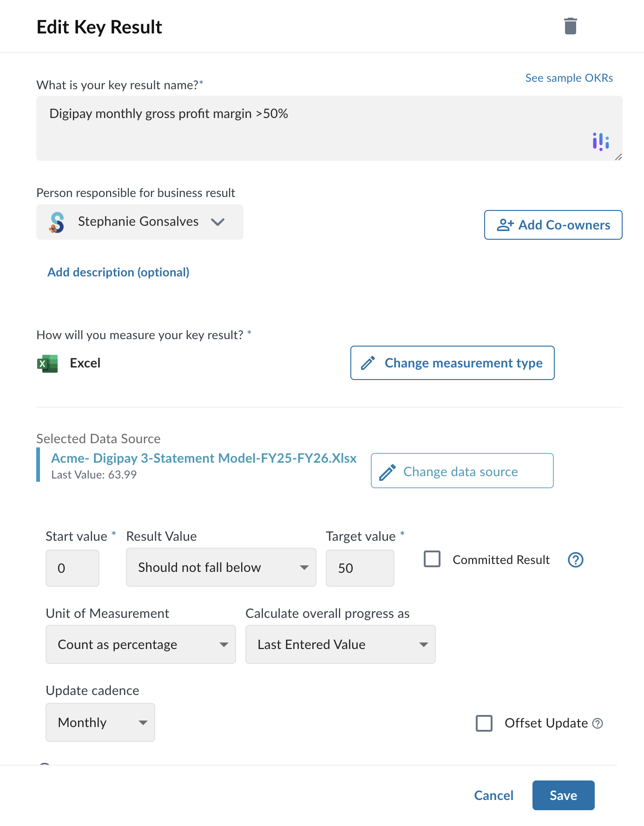
Task: Open Committed Result help question icon
Action: 576,560
